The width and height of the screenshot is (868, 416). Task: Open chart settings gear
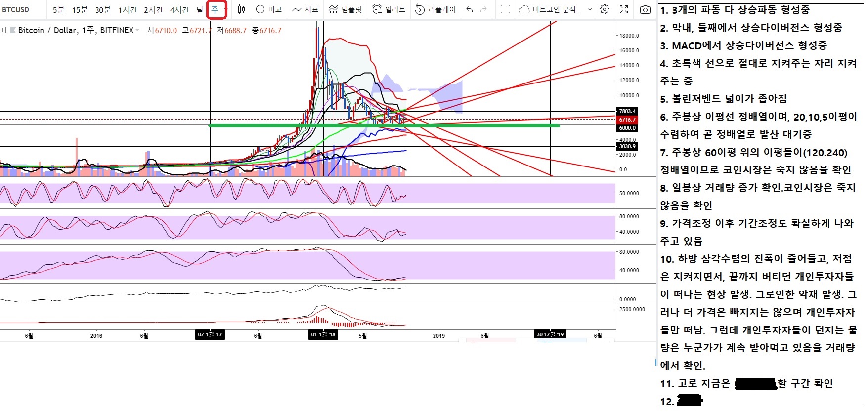point(604,9)
